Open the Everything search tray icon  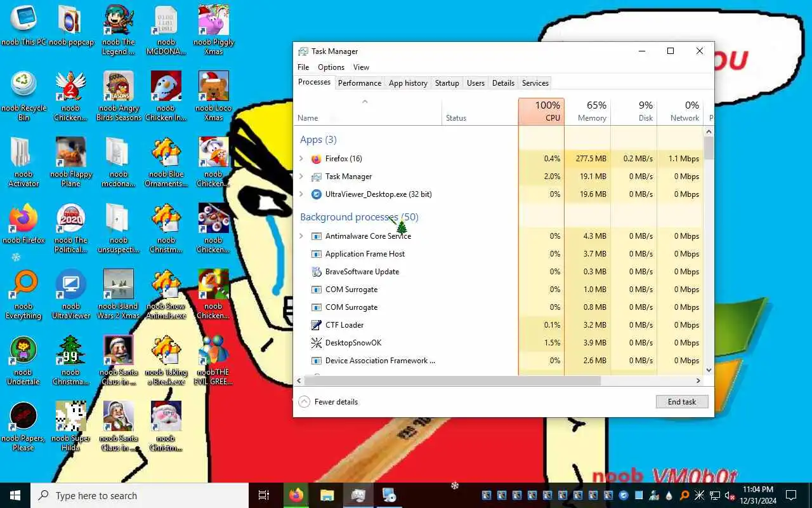(x=684, y=495)
